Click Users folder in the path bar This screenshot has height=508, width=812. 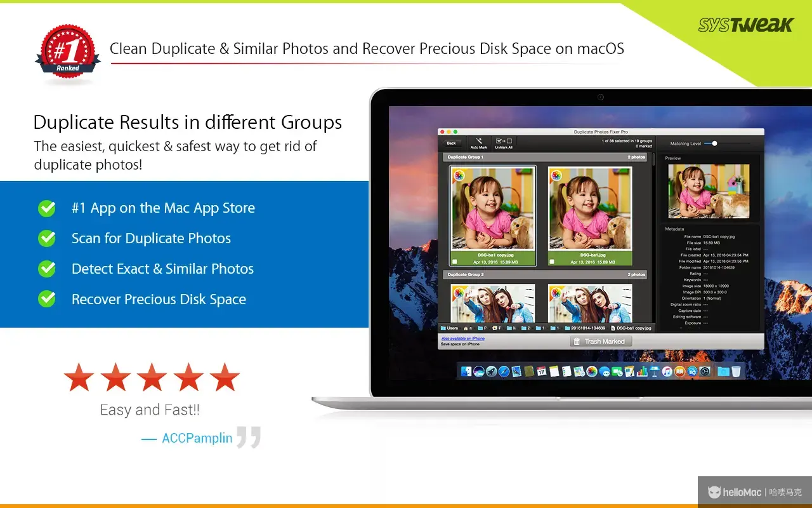click(x=449, y=328)
